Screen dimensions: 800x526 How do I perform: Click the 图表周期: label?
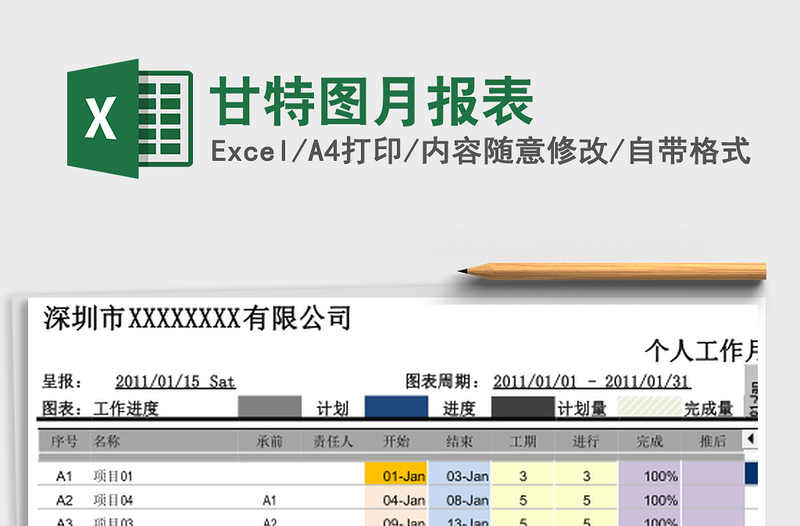tap(443, 382)
